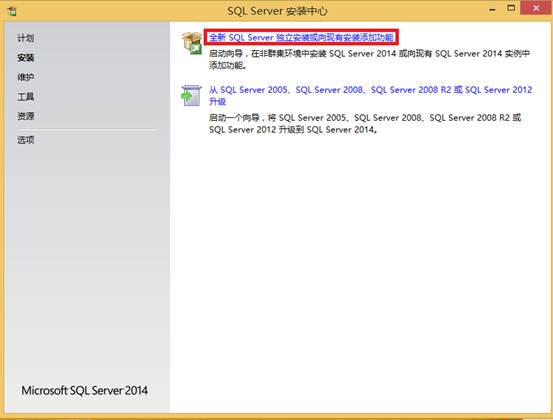Click the 升级到 SQL Server 2014 description text
553x420 pixels.
coord(365,123)
